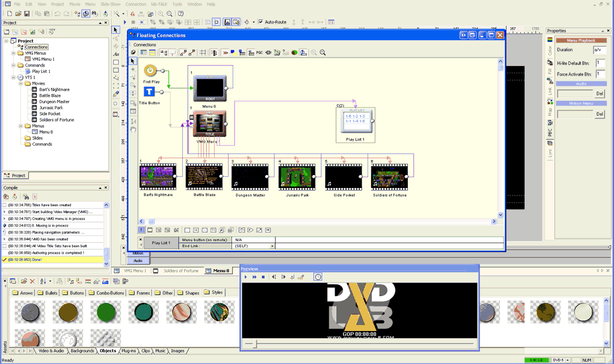
Task: Collapse the VMG Menus tree node
Action: (x=13, y=53)
